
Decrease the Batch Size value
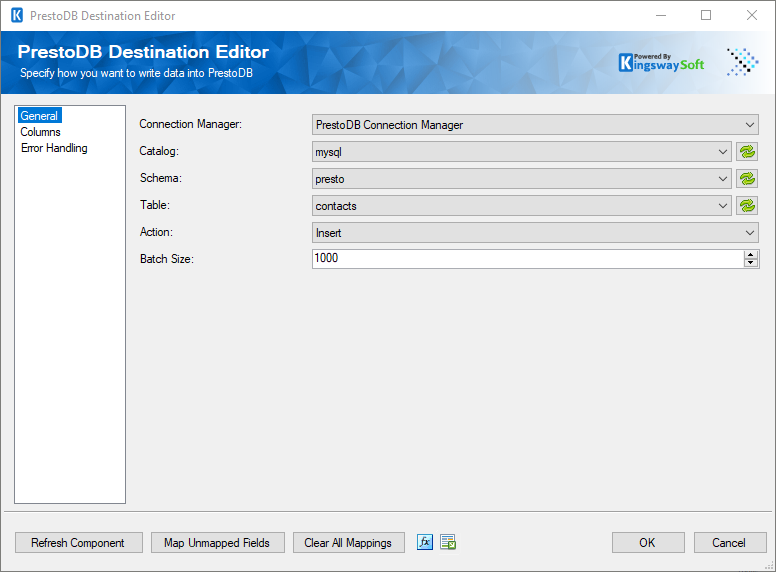pos(751,263)
